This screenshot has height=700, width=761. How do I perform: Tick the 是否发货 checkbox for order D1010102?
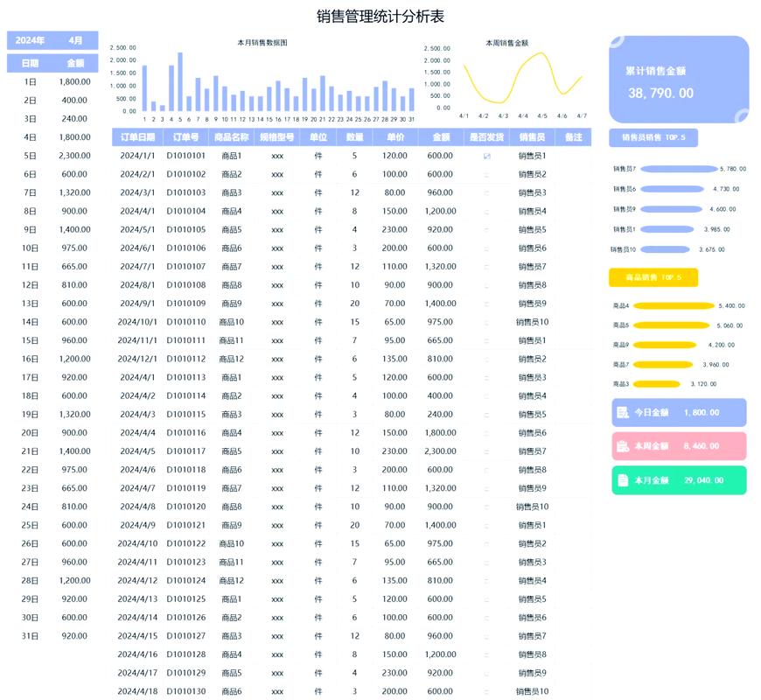487,174
